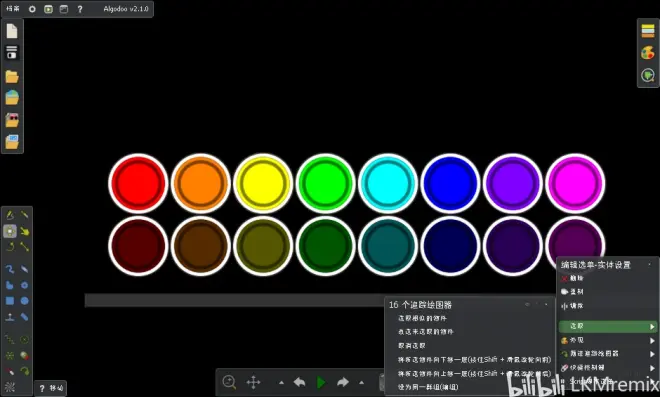Image resolution: width=660 pixels, height=397 pixels.
Task: Click the cyan circle in top row
Action: click(388, 184)
